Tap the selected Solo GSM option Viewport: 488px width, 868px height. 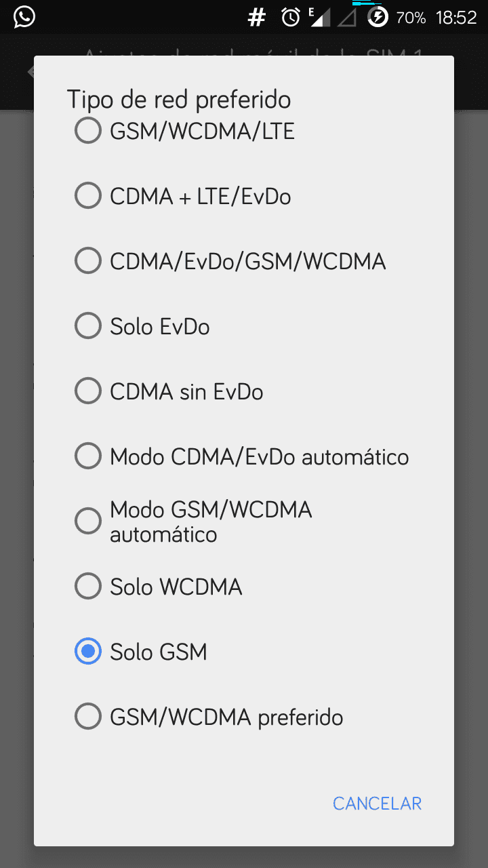pos(244,652)
